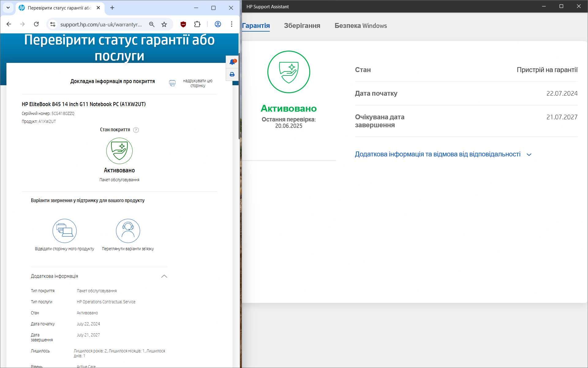Minimize the Chrome browser window
Screen dimensions: 588x368
coord(196,8)
